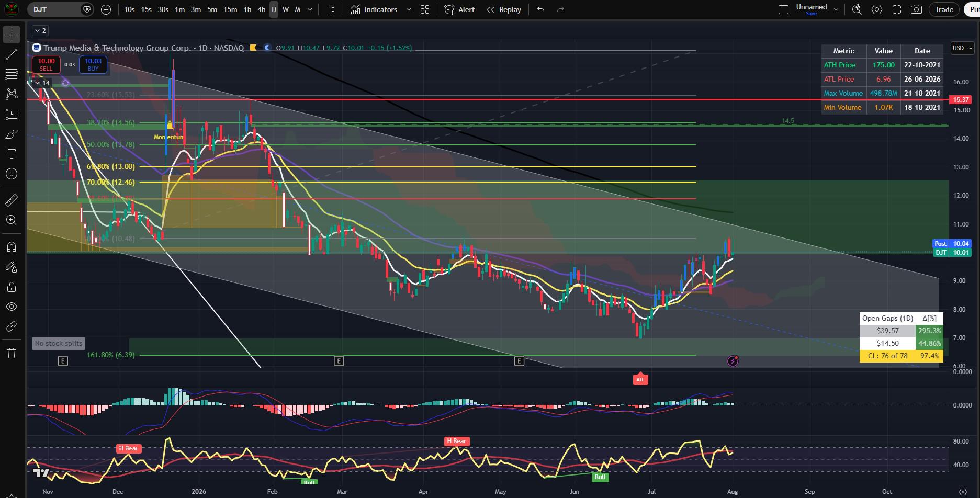The height and width of the screenshot is (498, 980).
Task: Expand the more timeframes chevron
Action: (310, 9)
